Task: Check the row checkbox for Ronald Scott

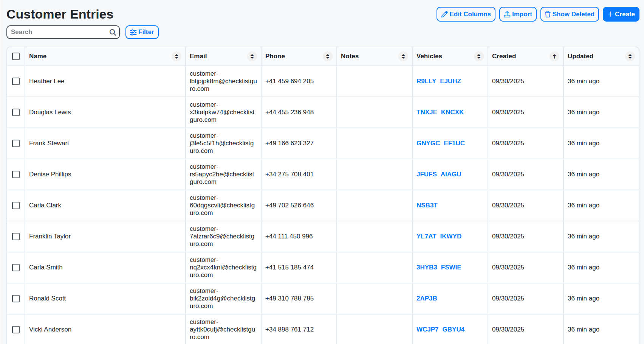Action: click(16, 299)
